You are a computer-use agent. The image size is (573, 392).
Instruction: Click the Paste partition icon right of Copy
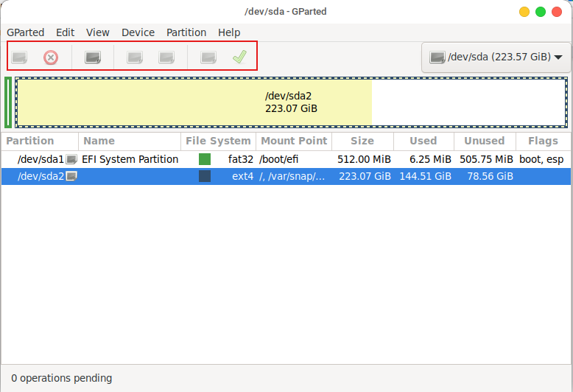pos(166,57)
